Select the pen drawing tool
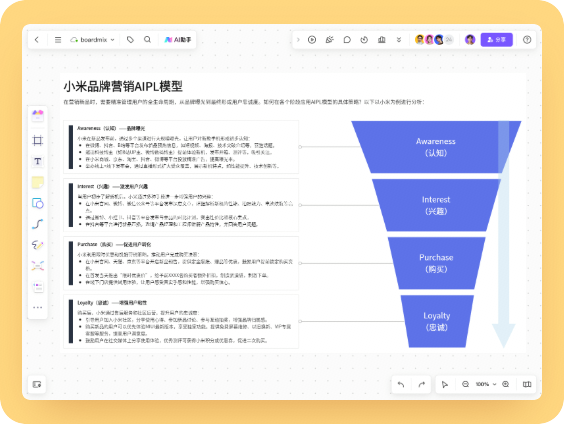The width and height of the screenshot is (564, 424). click(38, 245)
